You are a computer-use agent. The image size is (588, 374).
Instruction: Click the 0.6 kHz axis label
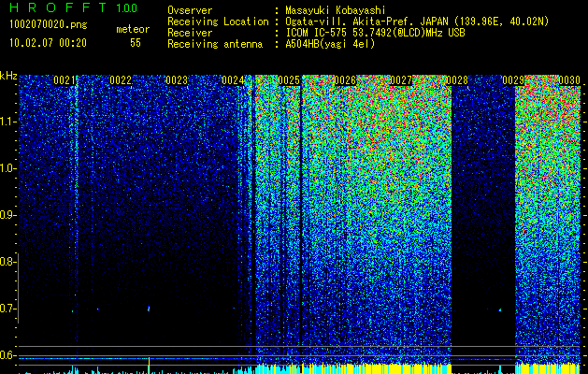click(7, 355)
